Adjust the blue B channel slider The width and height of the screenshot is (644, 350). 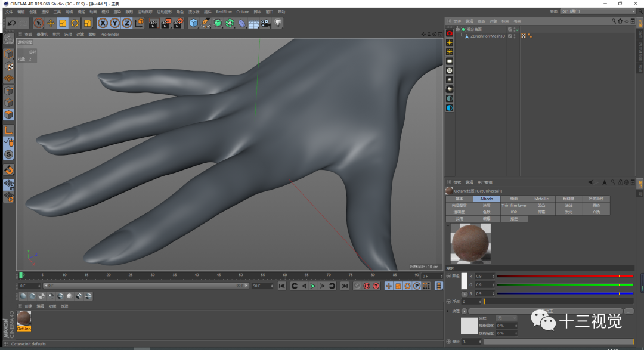(565, 294)
